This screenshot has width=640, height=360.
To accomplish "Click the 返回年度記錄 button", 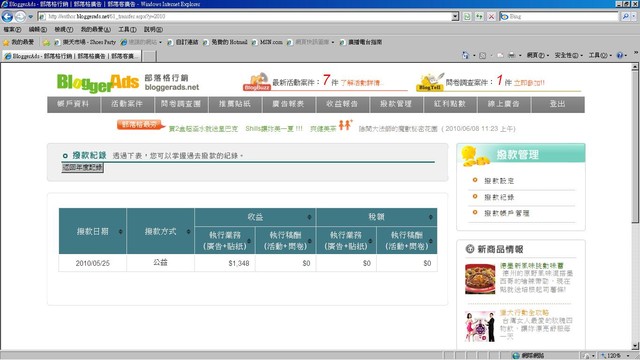I will click(82, 168).
